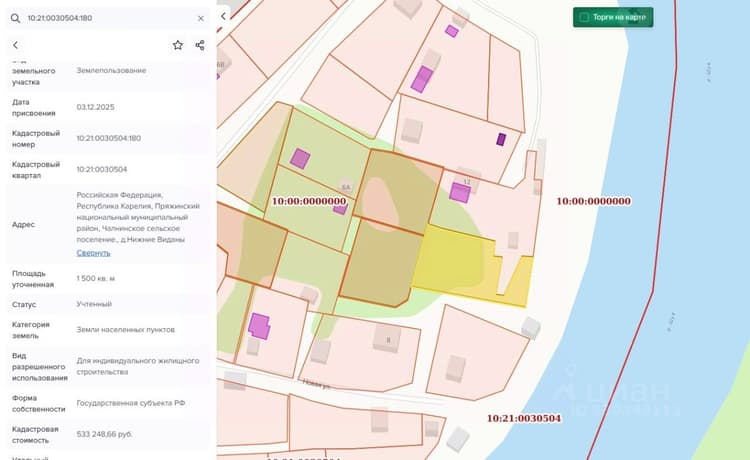
Task: Click the 10:21:0030504 map quarter label
Action: [x=524, y=418]
